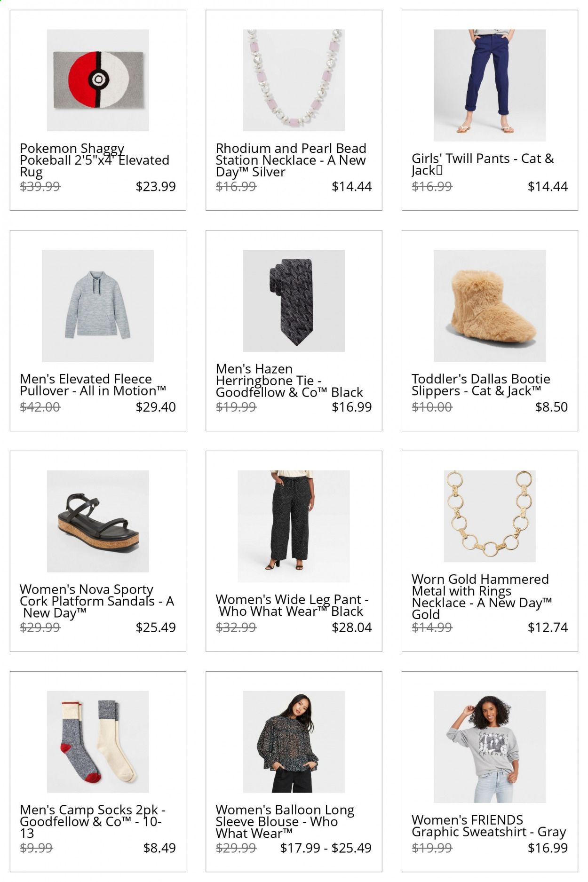Select the Men's Camp Socks product photo
This screenshot has width=588, height=882.
coord(98,742)
